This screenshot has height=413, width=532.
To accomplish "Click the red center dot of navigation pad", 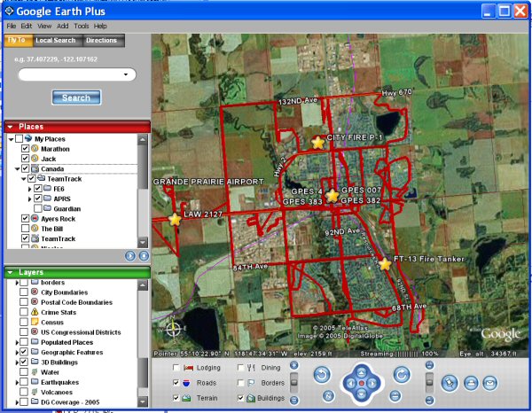I will tap(362, 383).
